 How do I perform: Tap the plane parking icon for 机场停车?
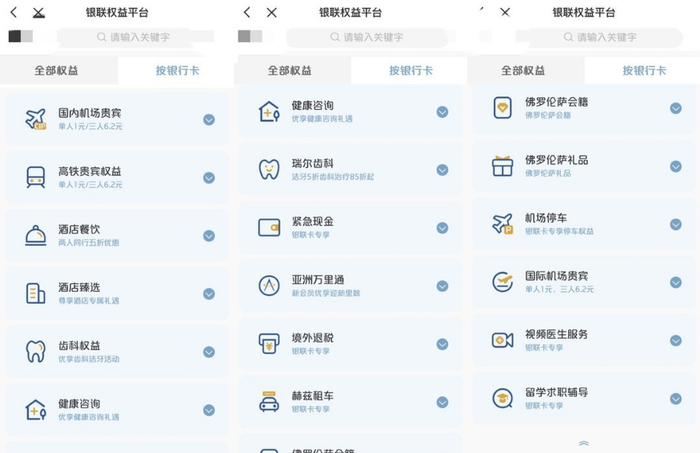503,224
